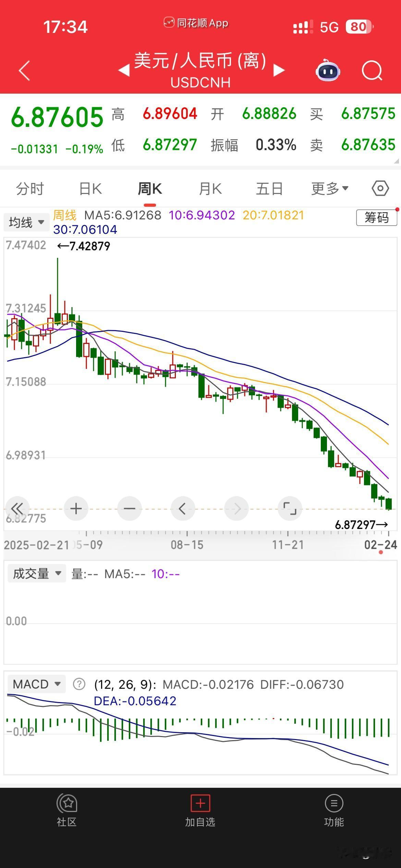Image resolution: width=401 pixels, height=868 pixels.
Task: Tap the 08-15 date marker
Action: click(x=187, y=545)
